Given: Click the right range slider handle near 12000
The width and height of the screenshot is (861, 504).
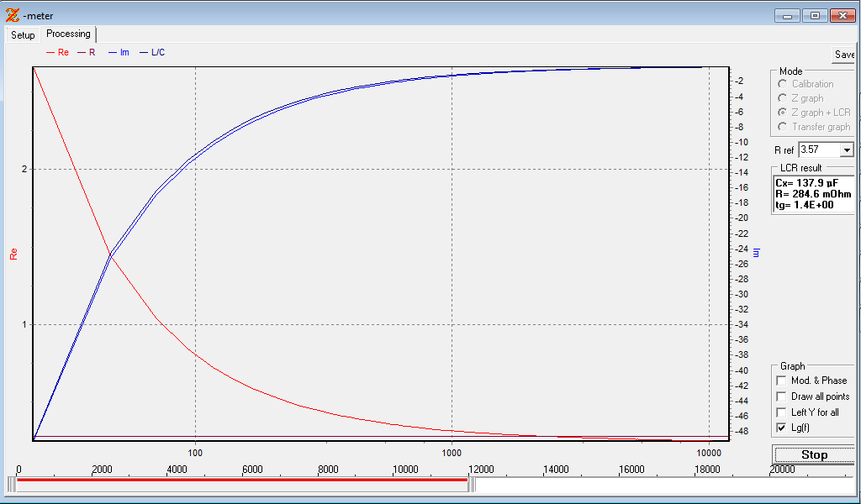Looking at the screenshot, I should tap(471, 485).
